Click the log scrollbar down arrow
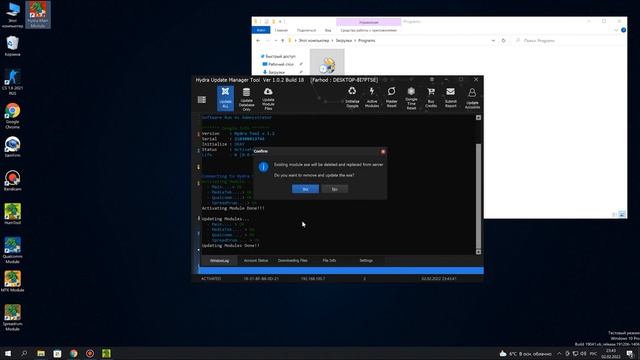The width and height of the screenshot is (640, 360). pos(478,252)
